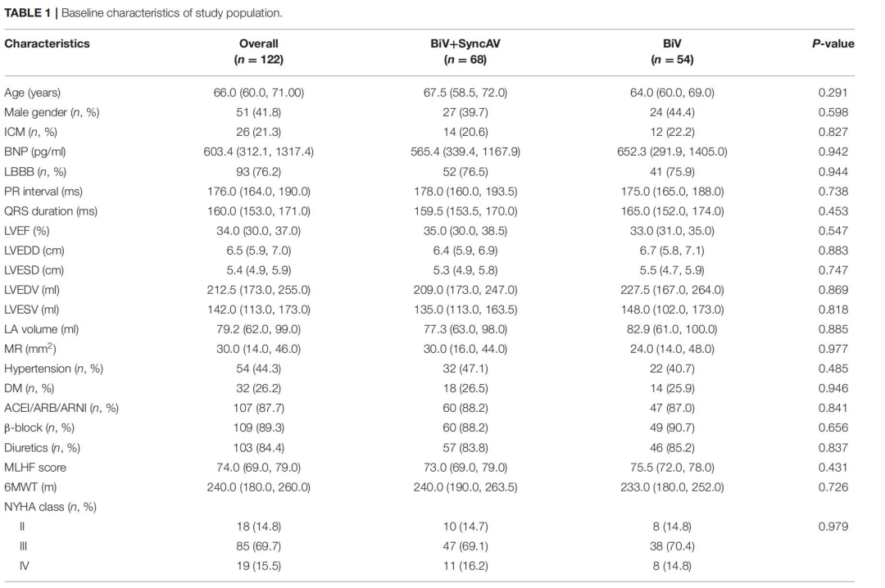Click the P-value 0.291 for Age
The width and height of the screenshot is (885, 588).
(x=833, y=93)
